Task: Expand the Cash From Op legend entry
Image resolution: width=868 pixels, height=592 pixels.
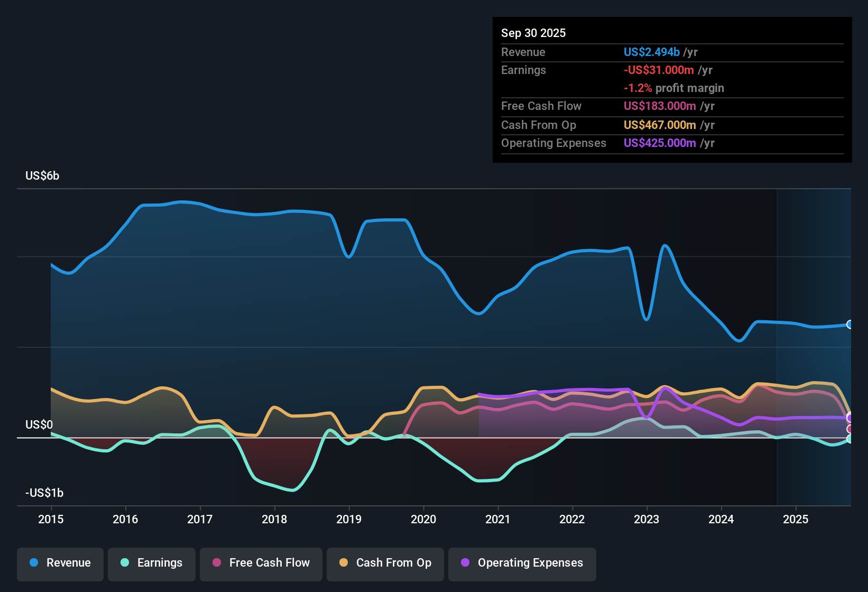Action: click(385, 563)
